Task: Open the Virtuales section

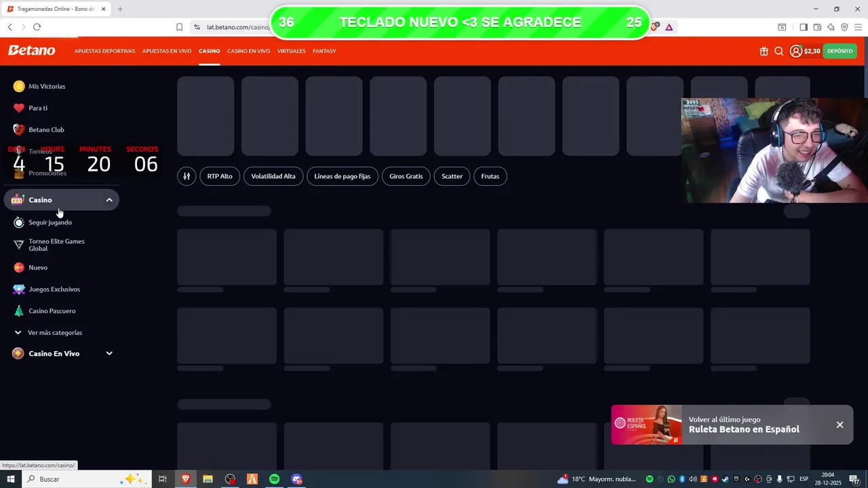Action: click(x=291, y=51)
